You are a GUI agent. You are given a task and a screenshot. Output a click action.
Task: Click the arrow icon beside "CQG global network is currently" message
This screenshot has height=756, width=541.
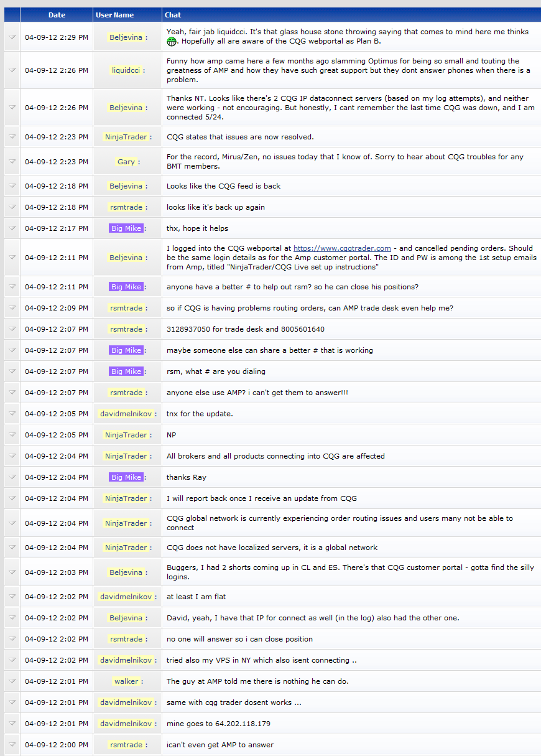(12, 523)
